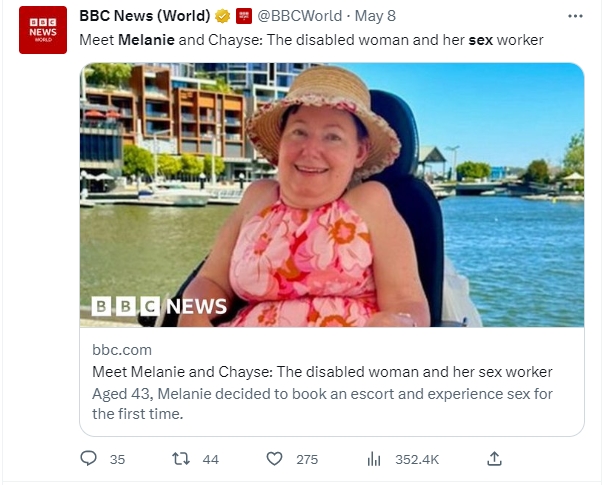This screenshot has height=485, width=602.
Task: Click the reply speech bubble icon
Action: (89, 459)
